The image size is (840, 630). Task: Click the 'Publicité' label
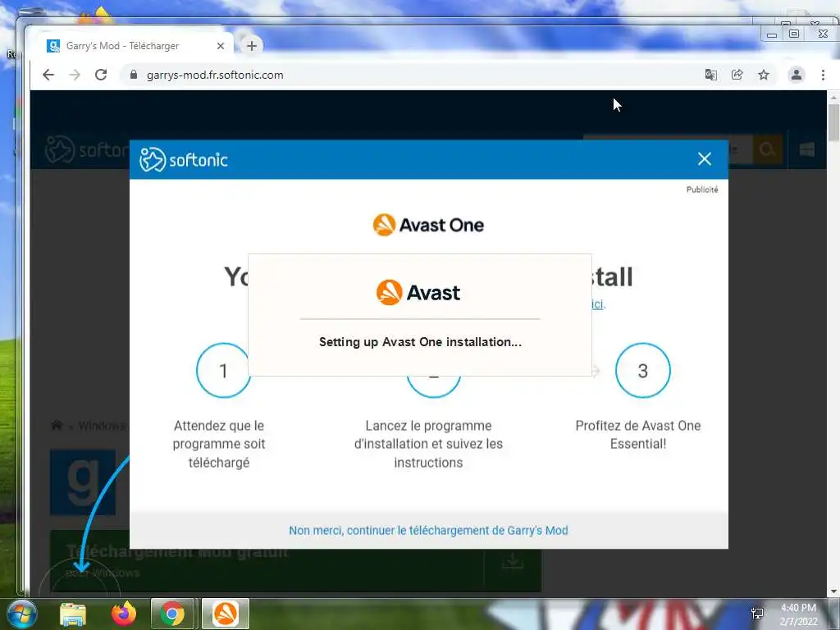point(702,189)
